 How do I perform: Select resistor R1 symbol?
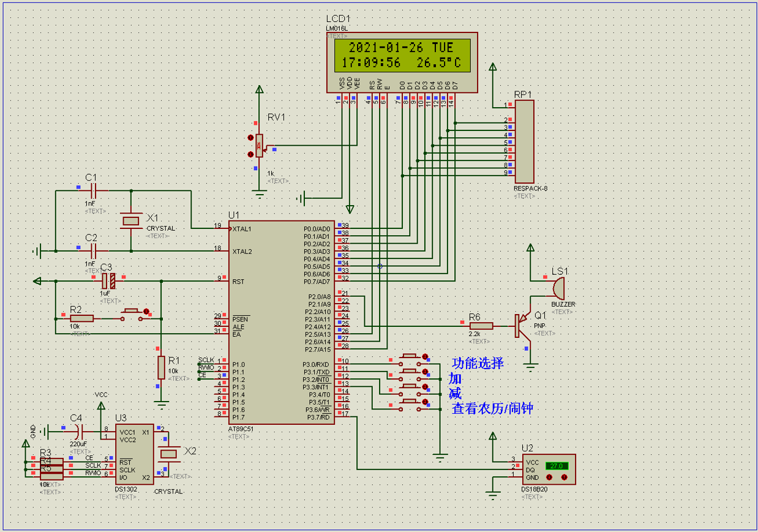point(161,367)
